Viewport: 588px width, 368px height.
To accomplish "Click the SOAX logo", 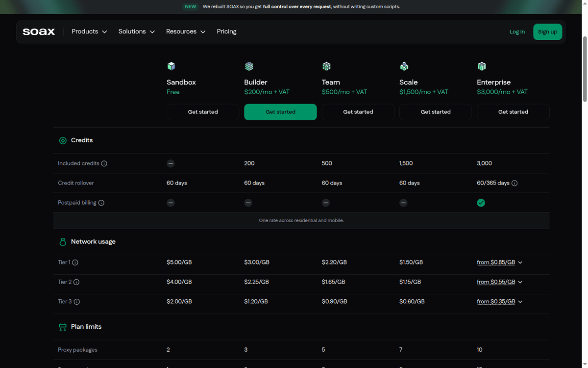I will (39, 32).
